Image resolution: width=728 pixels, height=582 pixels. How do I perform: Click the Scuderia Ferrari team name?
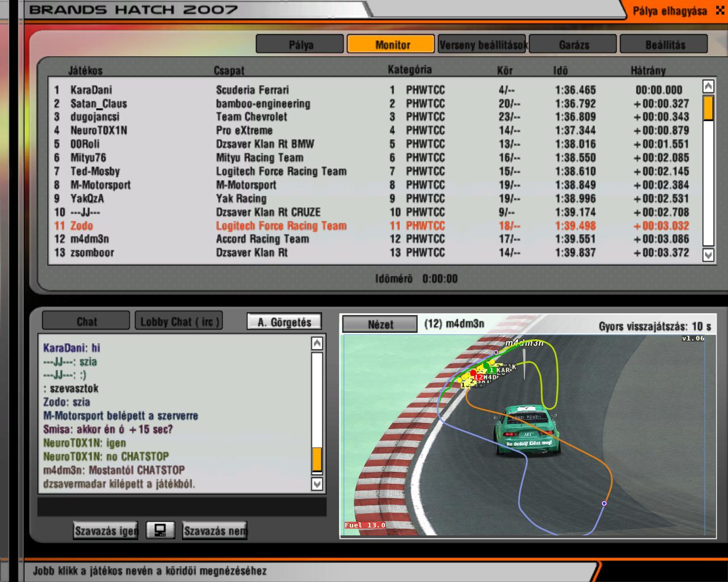[252, 90]
